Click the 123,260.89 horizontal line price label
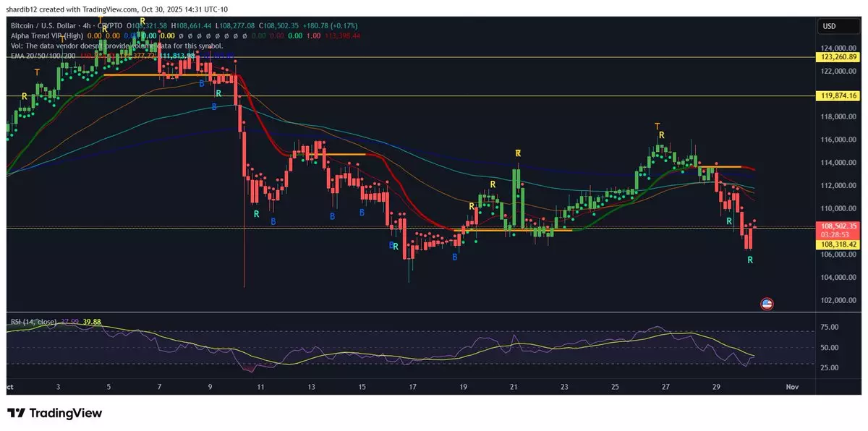The width and height of the screenshot is (868, 431). point(838,57)
